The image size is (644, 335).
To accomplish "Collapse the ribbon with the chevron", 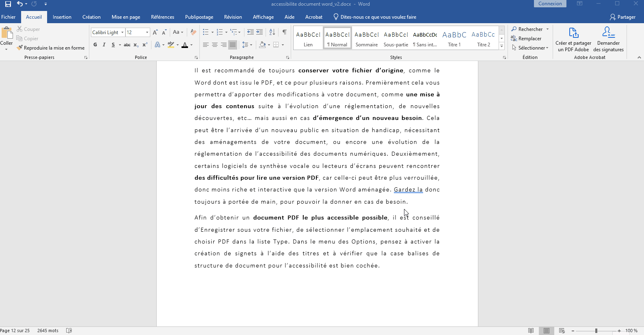I will tap(639, 57).
